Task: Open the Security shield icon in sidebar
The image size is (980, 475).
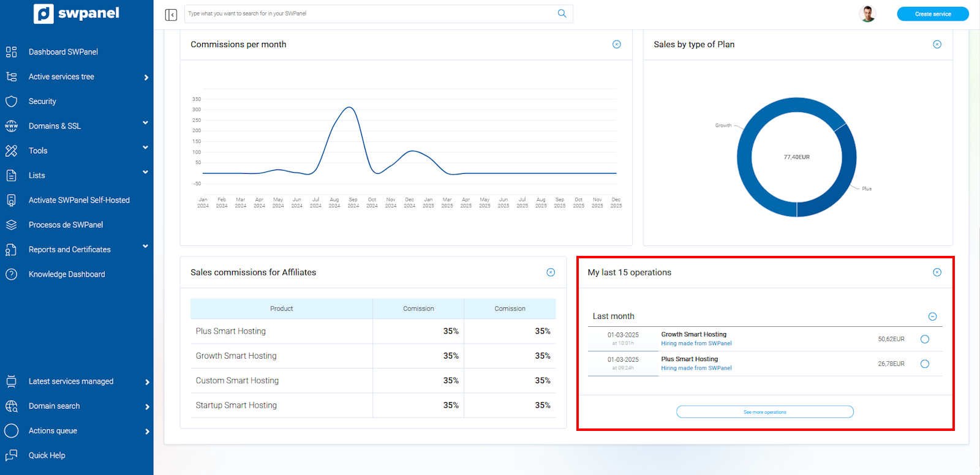Action: click(x=11, y=102)
